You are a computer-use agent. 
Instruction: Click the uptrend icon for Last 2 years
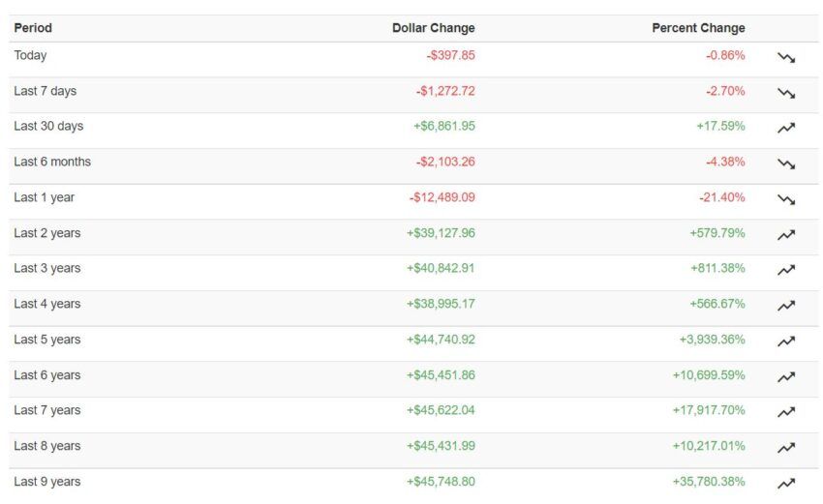[x=786, y=235]
